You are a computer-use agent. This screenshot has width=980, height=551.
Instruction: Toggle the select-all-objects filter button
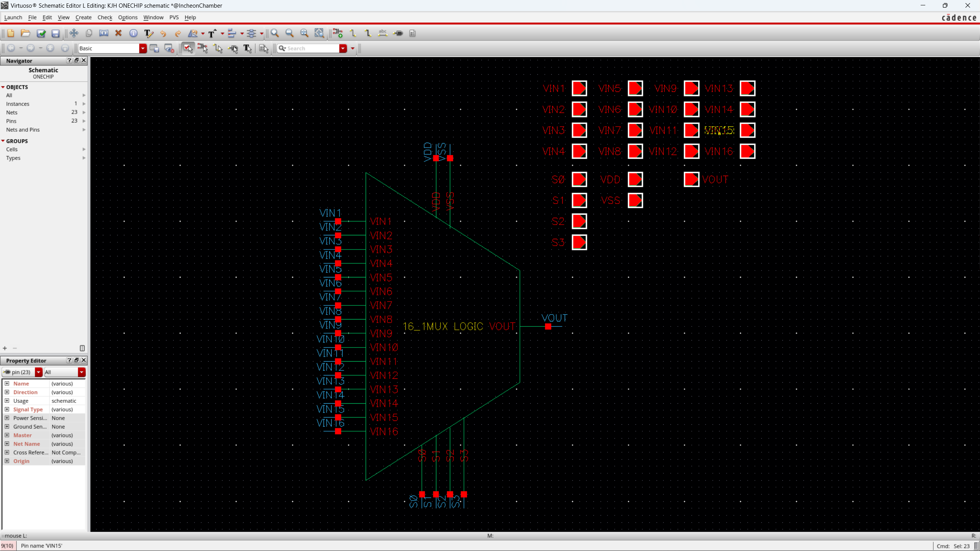[x=188, y=49]
